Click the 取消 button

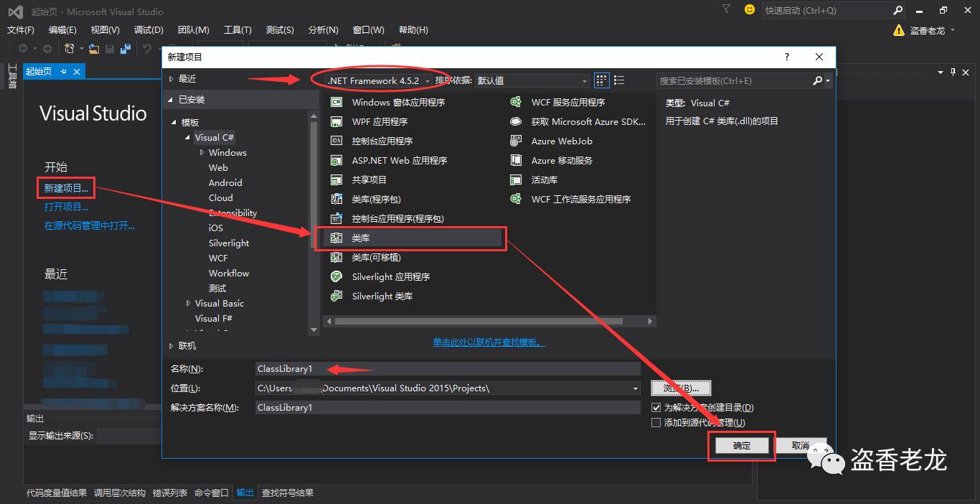click(x=801, y=446)
